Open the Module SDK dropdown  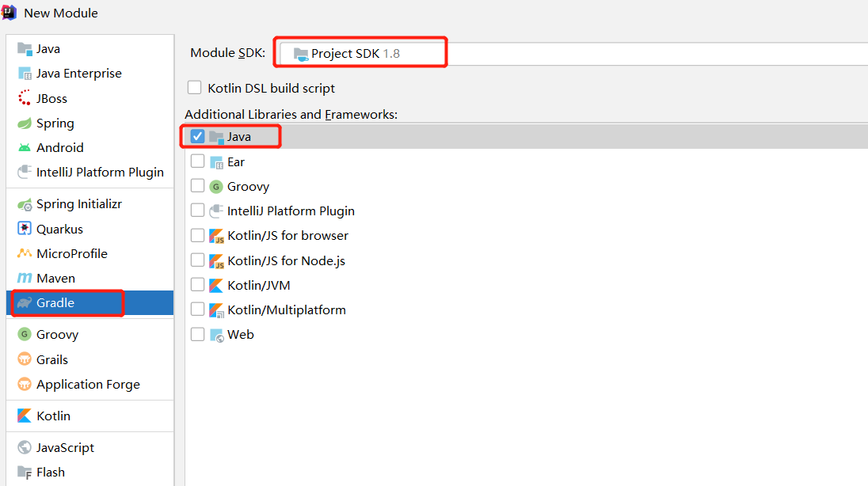[573, 54]
